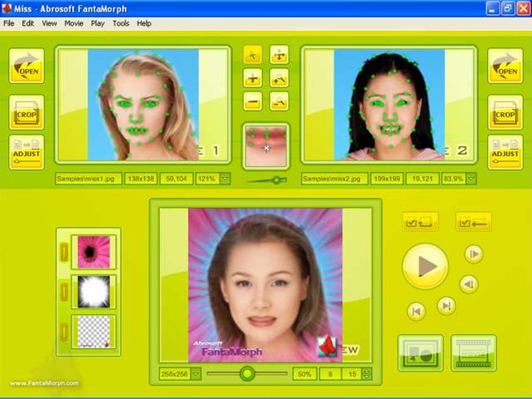Click the 50% morph progress field
The height and width of the screenshot is (399, 532).
point(305,374)
